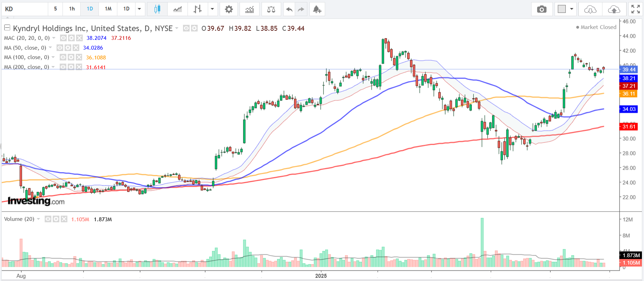
Task: Click the MAC (20, 20, 0, 0) label
Action: (27, 38)
